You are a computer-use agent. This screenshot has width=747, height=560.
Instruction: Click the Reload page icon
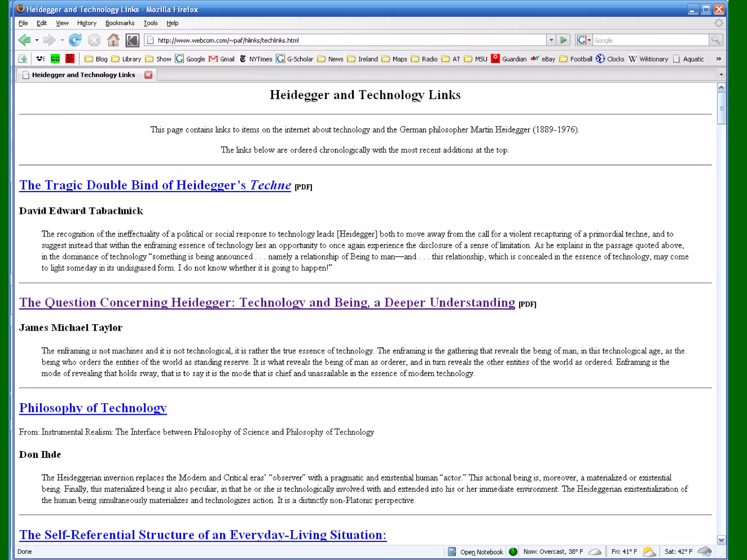tap(75, 40)
